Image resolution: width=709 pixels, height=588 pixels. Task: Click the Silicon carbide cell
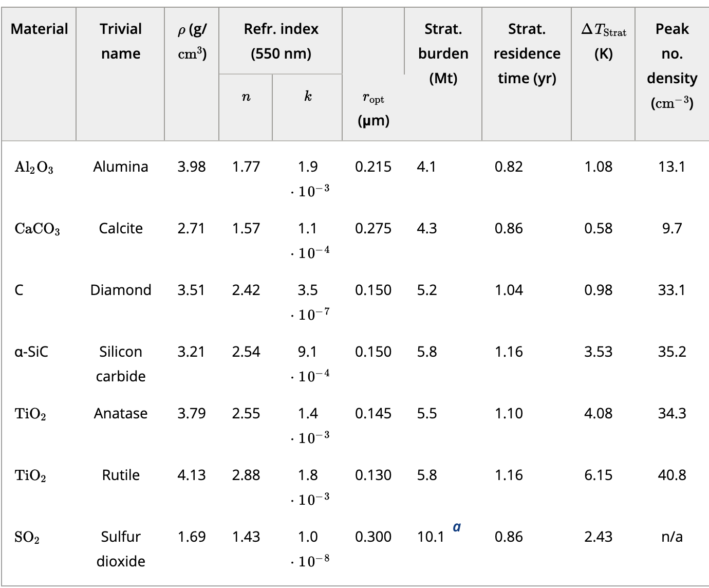coord(121,364)
